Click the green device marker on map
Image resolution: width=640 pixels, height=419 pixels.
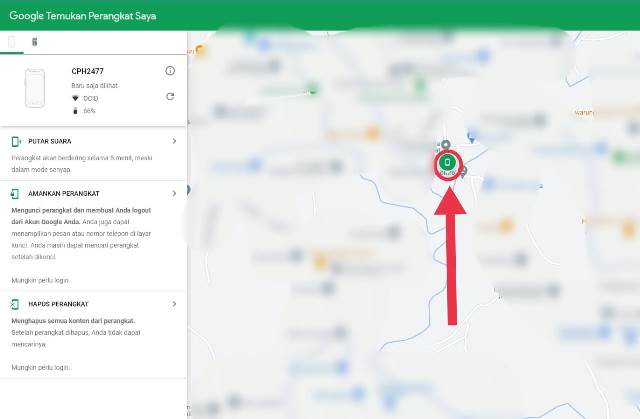[x=447, y=163]
